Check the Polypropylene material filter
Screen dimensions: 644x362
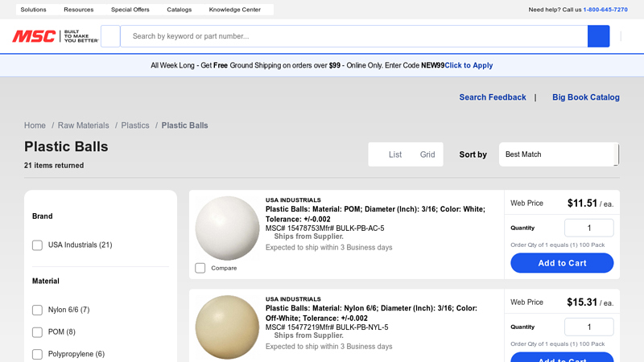coord(37,354)
